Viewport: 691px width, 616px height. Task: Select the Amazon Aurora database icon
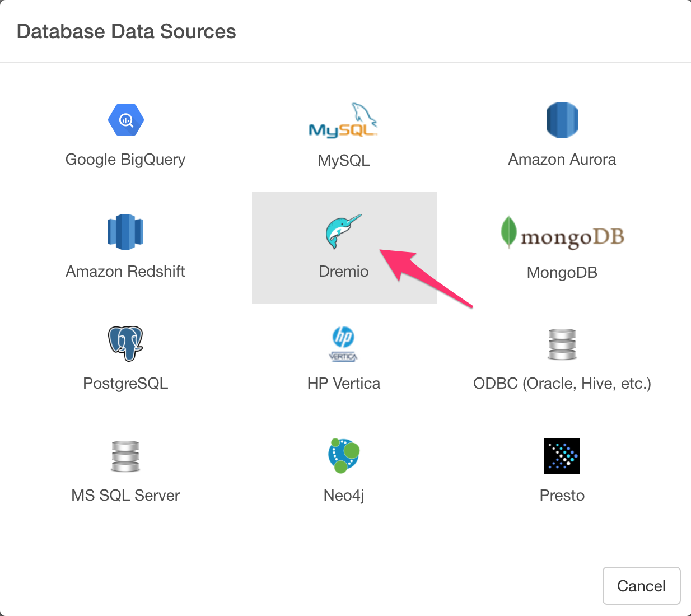coord(562,119)
